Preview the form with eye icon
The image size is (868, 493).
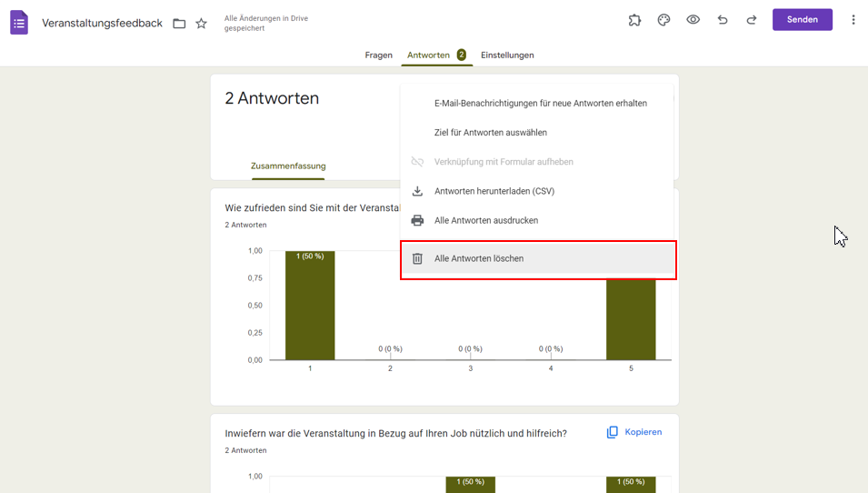click(693, 19)
